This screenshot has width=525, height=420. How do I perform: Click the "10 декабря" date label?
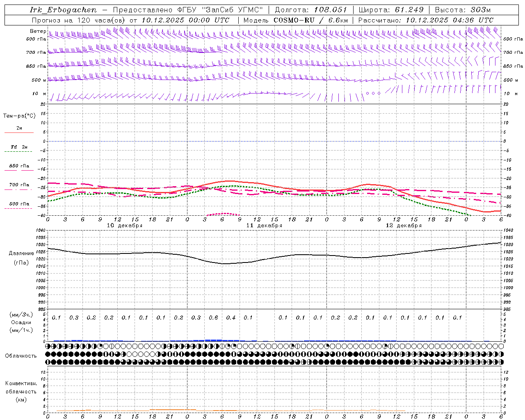point(125,226)
